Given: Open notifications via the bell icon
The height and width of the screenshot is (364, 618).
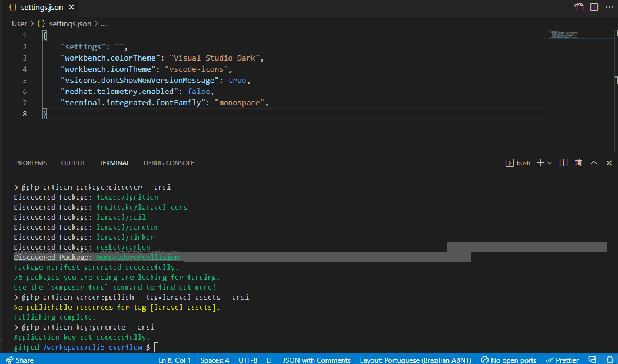Looking at the screenshot, I should [x=609, y=360].
